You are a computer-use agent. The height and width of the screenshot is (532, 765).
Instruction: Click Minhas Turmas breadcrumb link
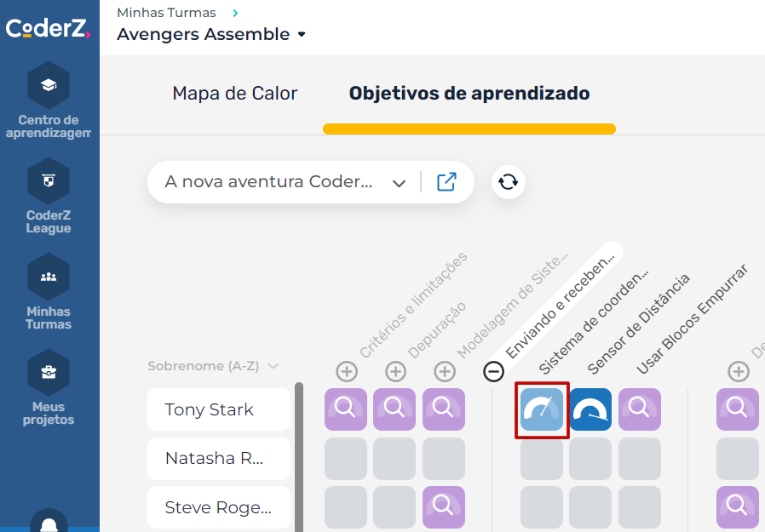click(166, 13)
